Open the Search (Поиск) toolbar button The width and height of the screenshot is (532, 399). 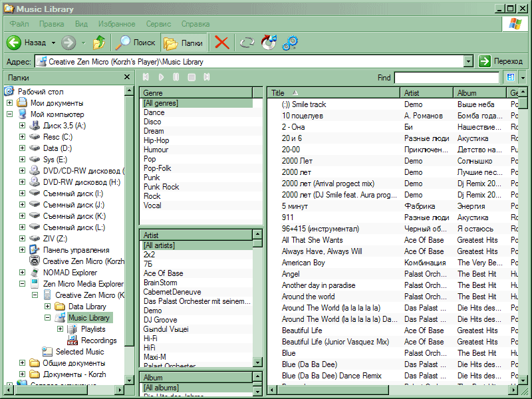pyautogui.click(x=136, y=43)
